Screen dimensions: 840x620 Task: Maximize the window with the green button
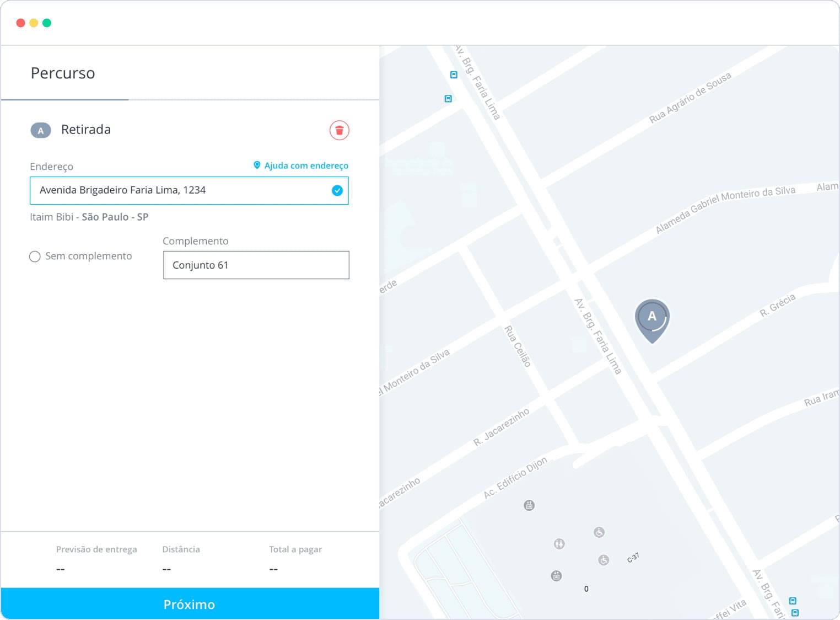(47, 23)
